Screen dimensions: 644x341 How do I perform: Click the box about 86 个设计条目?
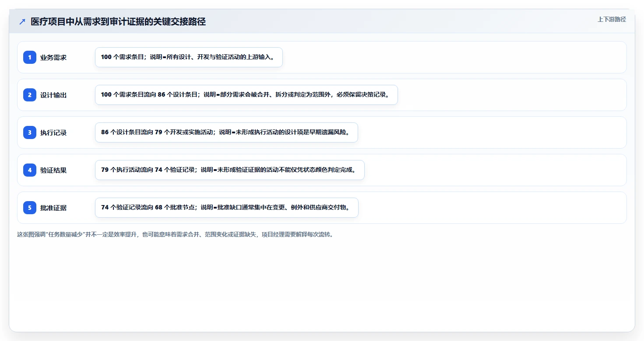click(246, 95)
